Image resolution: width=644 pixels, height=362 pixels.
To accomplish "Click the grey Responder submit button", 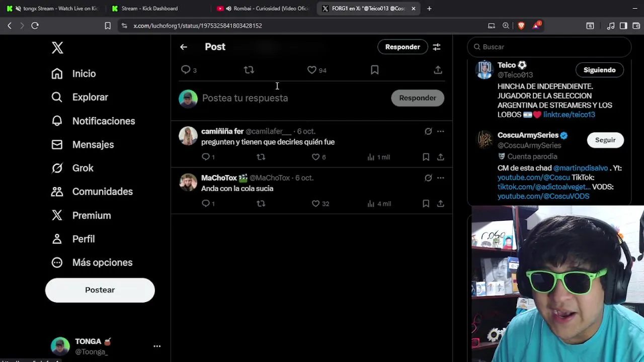I will coord(418,98).
